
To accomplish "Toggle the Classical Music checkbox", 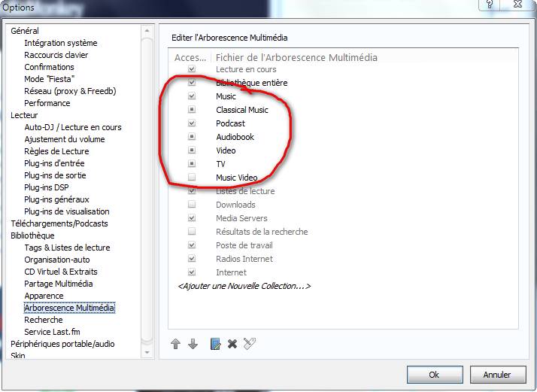I will [x=192, y=110].
